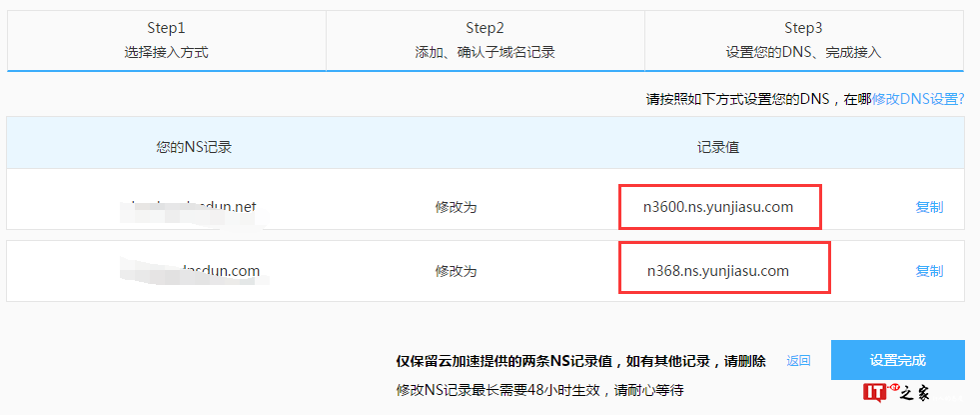The width and height of the screenshot is (980, 415).
Task: Copy the n3600.ns.yunjiasu.com value via 复制
Action: coord(929,207)
